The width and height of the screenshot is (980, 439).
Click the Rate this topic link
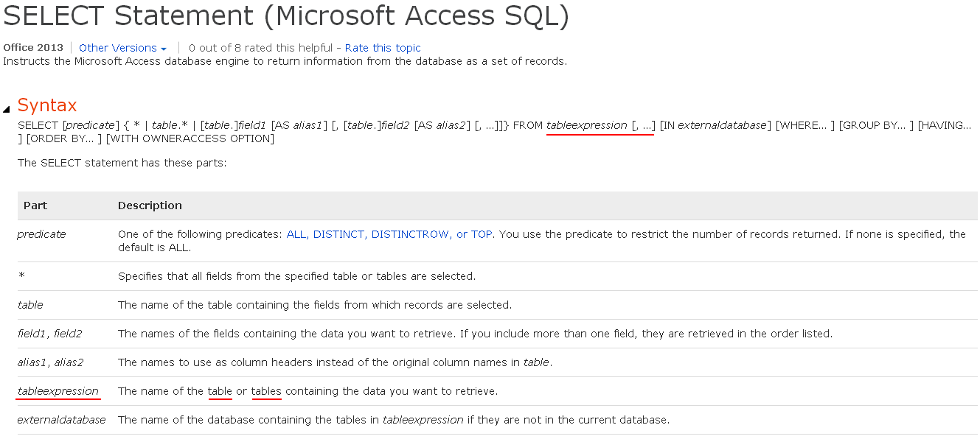point(383,48)
